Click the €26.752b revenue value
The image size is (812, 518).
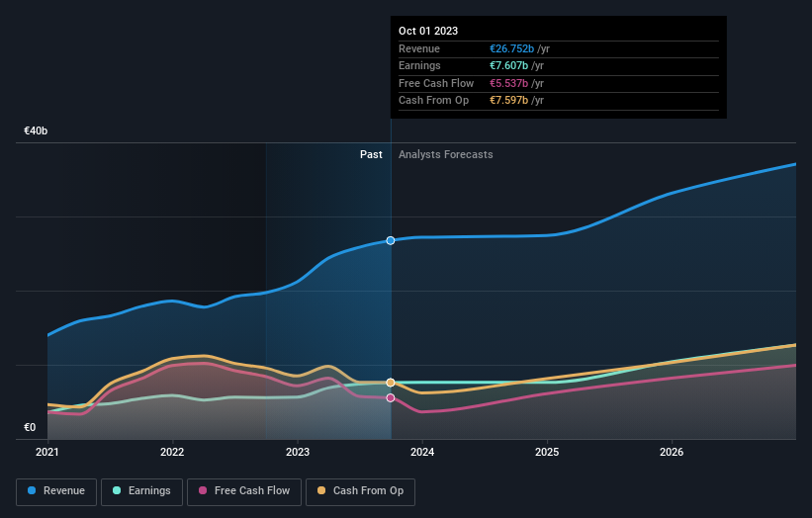[511, 48]
